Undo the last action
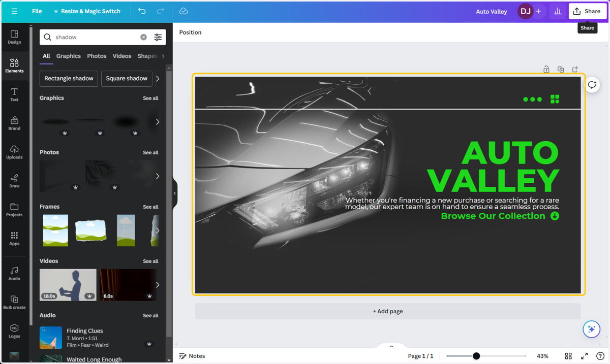This screenshot has width=610, height=364. click(x=142, y=11)
